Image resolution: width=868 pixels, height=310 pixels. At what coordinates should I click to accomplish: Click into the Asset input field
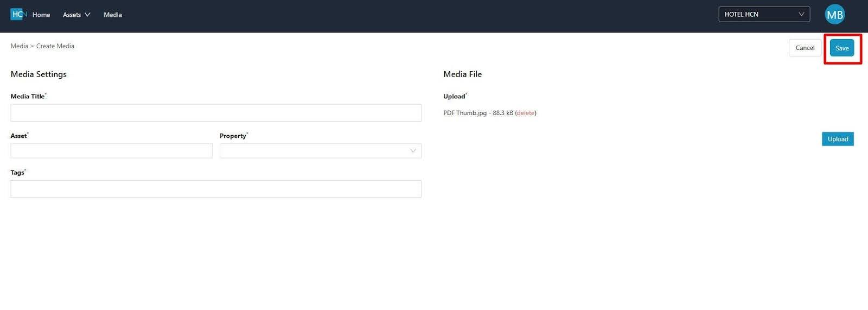click(111, 151)
